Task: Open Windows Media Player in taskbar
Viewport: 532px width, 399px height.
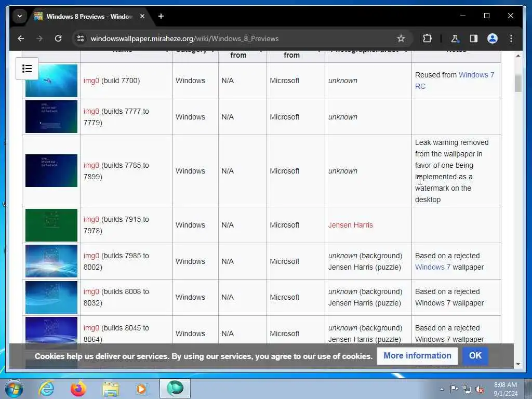Action: pyautogui.click(x=142, y=389)
